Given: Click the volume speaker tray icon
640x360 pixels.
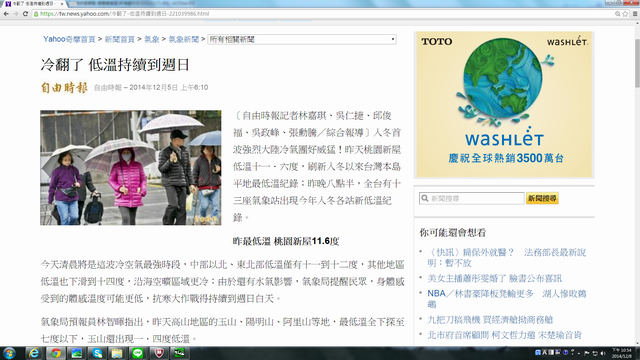Looking at the screenshot, I should 603,353.
